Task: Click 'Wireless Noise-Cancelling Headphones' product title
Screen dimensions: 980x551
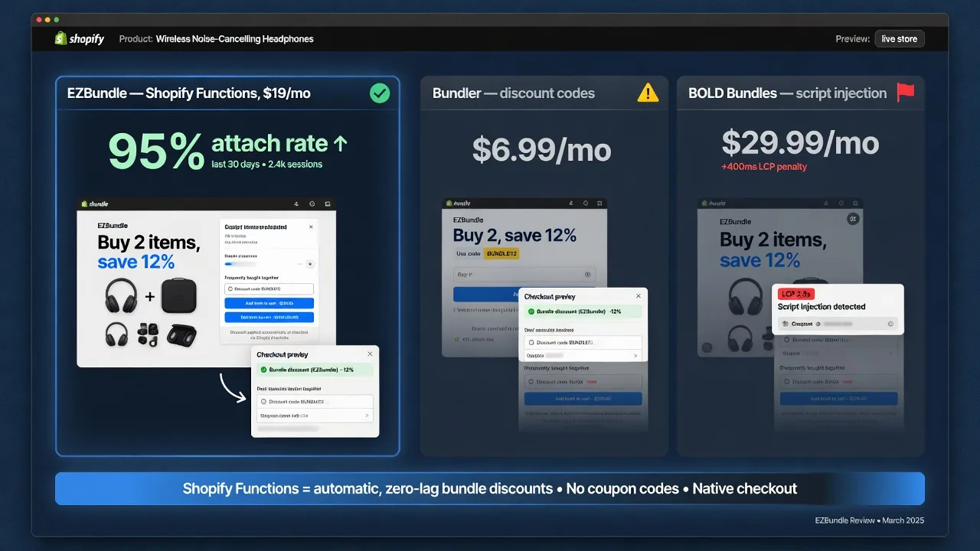Action: pos(235,39)
